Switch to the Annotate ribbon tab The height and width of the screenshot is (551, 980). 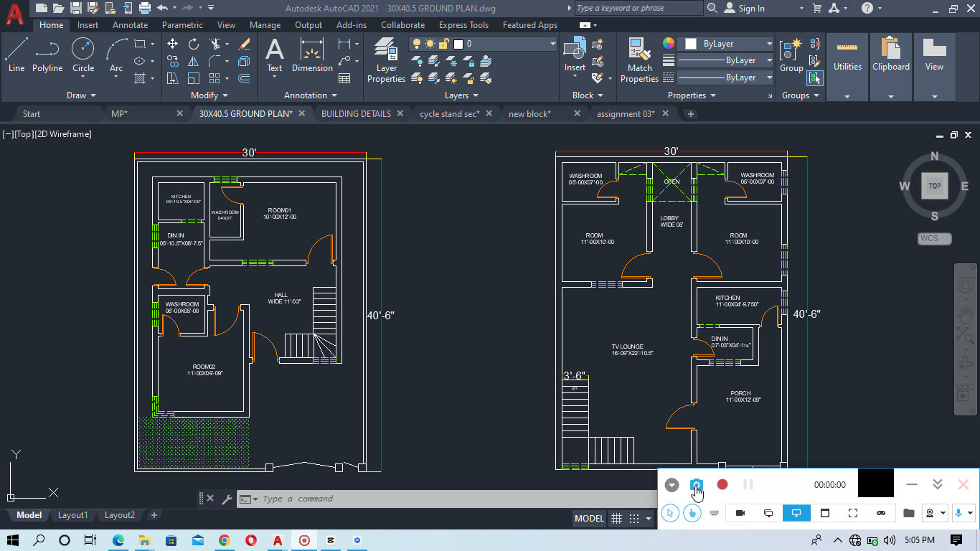130,25
